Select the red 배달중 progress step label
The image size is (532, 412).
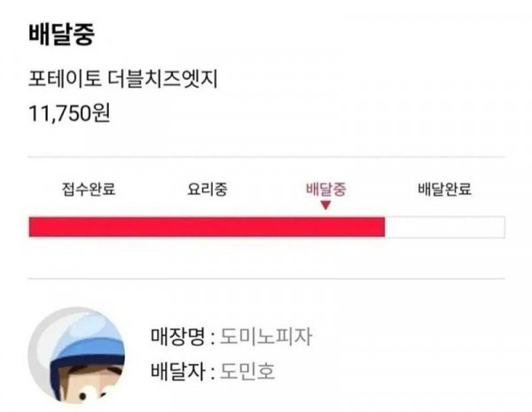(325, 189)
